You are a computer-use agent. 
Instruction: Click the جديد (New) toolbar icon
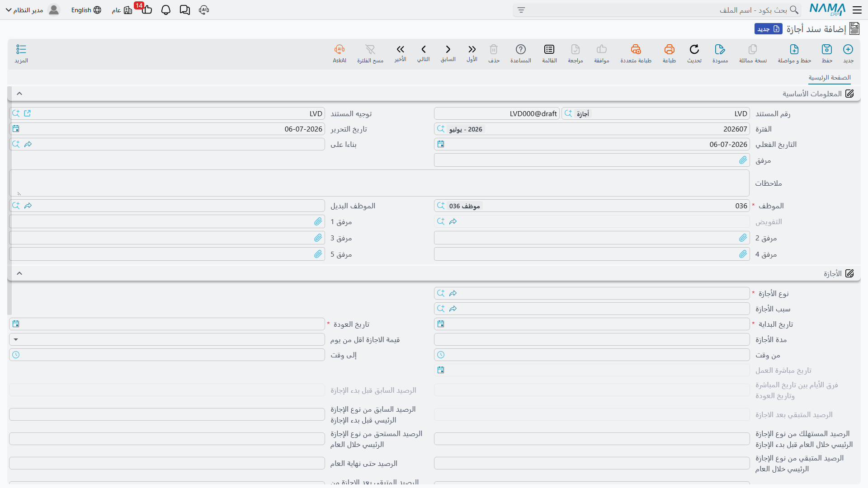click(848, 50)
